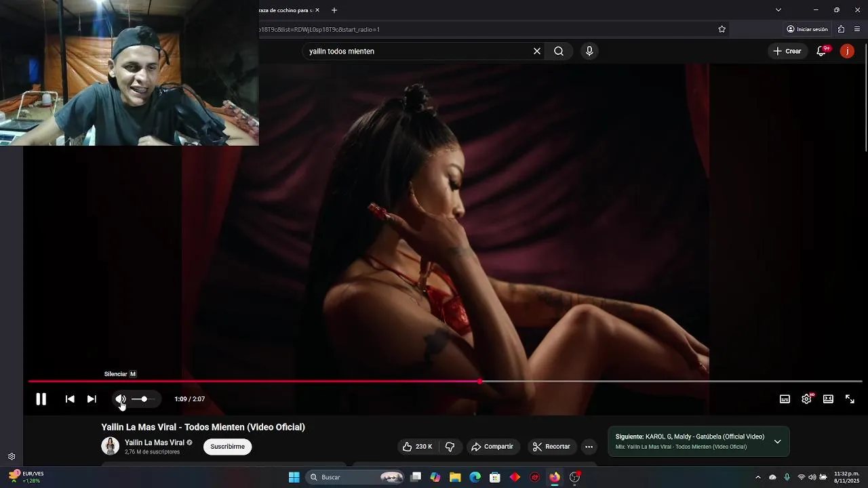Open a new browser tab

point(334,10)
